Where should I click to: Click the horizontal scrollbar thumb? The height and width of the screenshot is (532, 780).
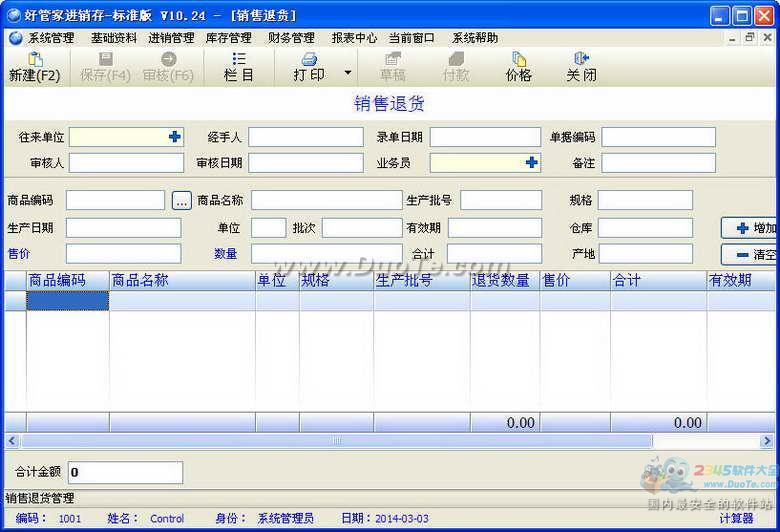(337, 440)
